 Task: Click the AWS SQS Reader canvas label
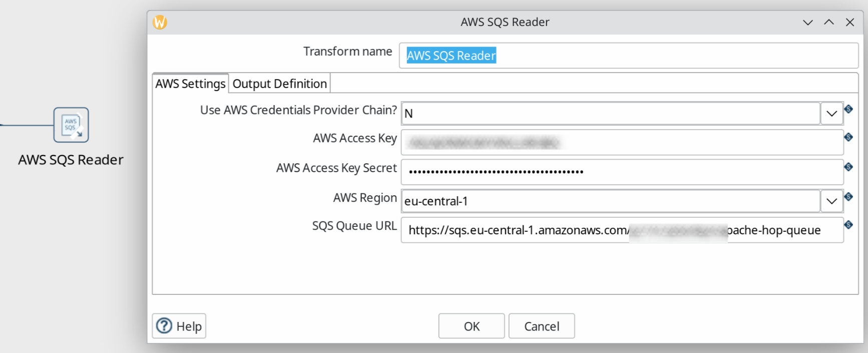pyautogui.click(x=71, y=160)
